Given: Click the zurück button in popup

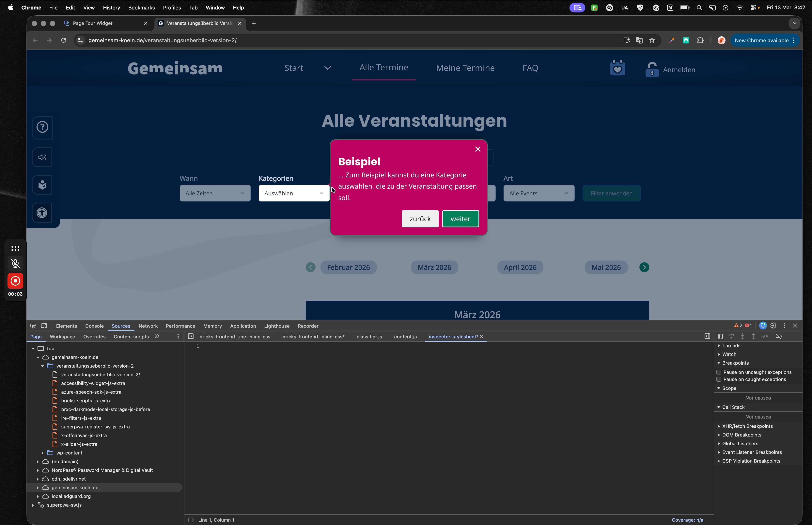Looking at the screenshot, I should (x=420, y=219).
